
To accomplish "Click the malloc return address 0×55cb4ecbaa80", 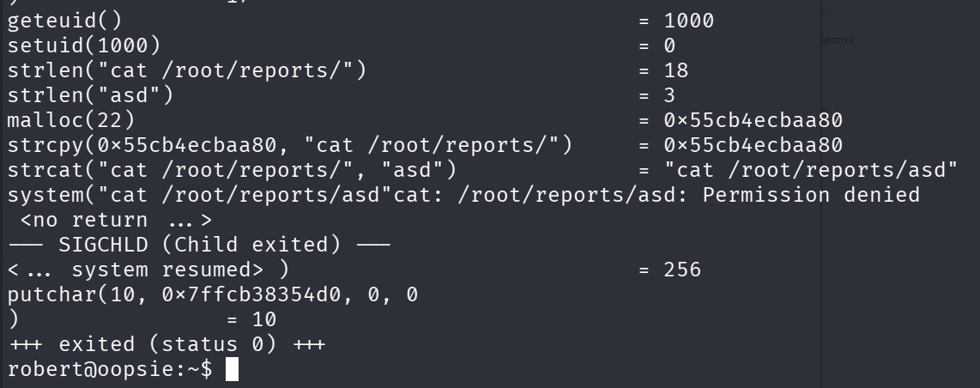I will pos(753,119).
